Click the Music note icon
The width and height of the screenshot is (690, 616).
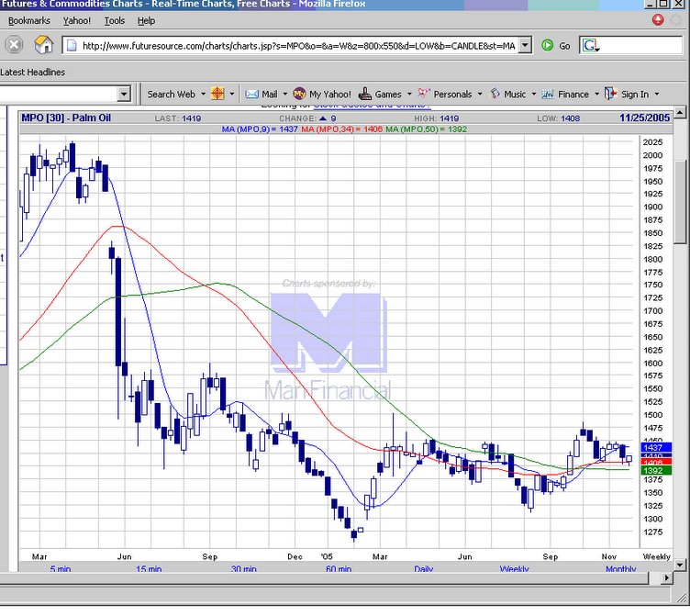(495, 94)
